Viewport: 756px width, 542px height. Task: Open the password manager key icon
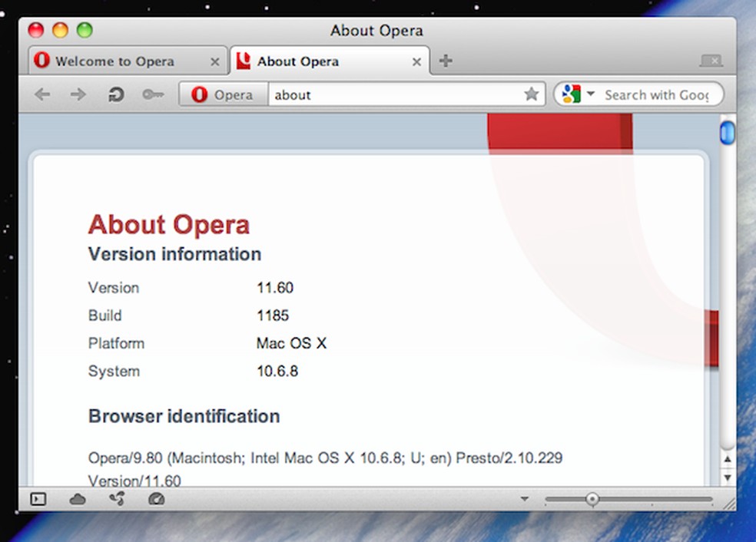[x=153, y=94]
